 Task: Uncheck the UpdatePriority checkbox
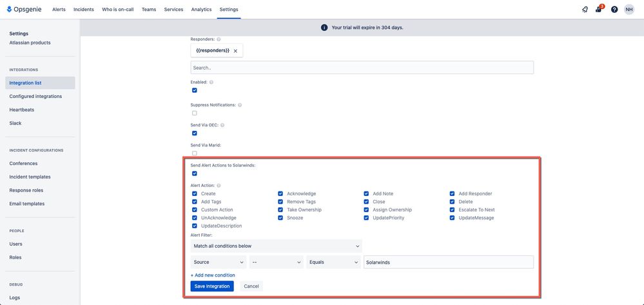366,218
